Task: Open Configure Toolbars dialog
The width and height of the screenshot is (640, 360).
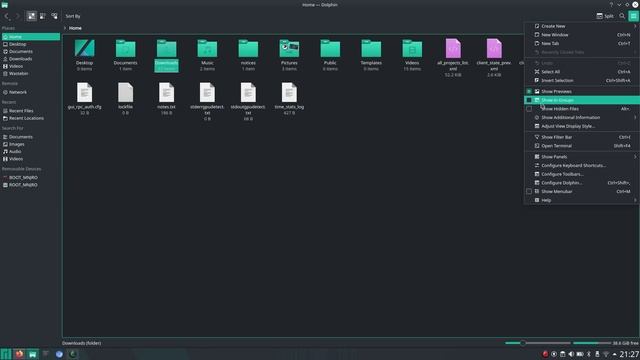Action: (x=582, y=174)
